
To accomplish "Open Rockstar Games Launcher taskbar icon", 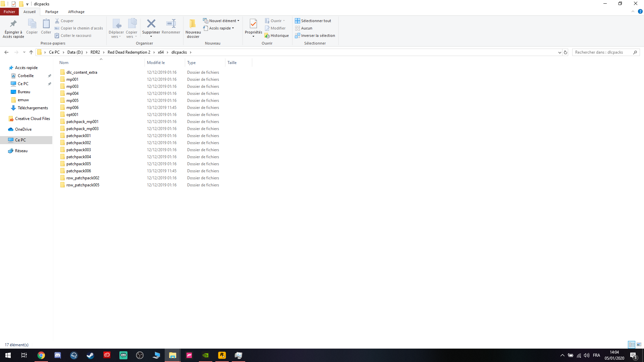I will pos(222,355).
